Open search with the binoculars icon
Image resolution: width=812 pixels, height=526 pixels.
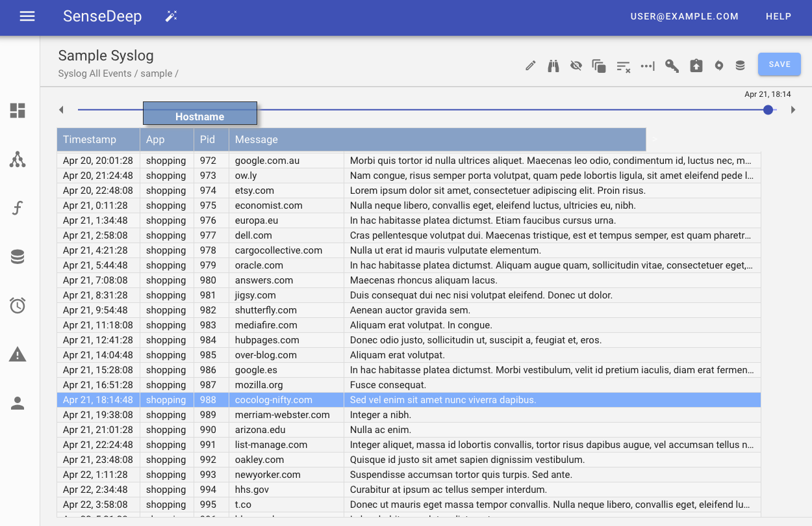[553, 66]
